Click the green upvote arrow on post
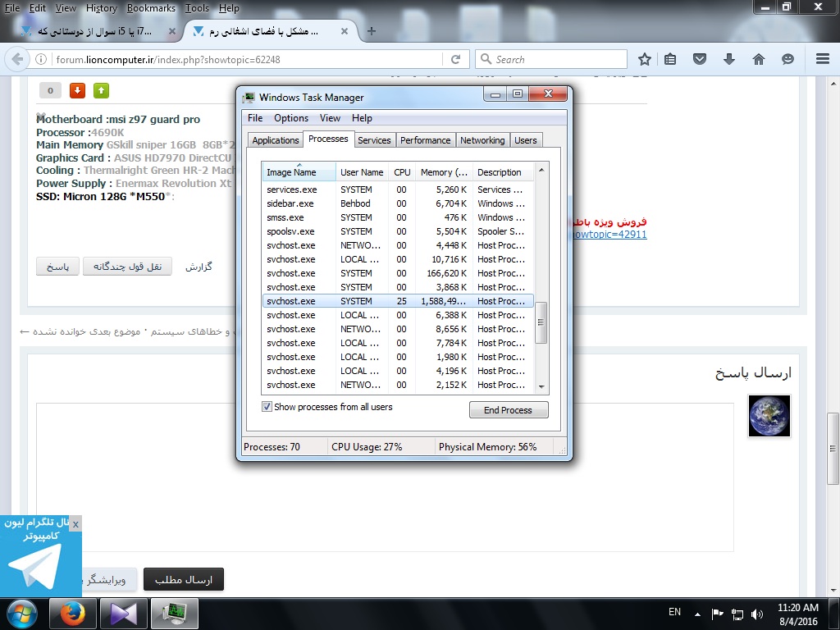 101,90
